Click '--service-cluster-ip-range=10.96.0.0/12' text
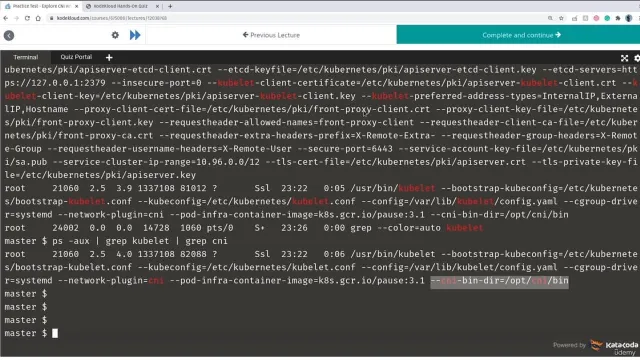The image size is (640, 360). pyautogui.click(x=156, y=162)
